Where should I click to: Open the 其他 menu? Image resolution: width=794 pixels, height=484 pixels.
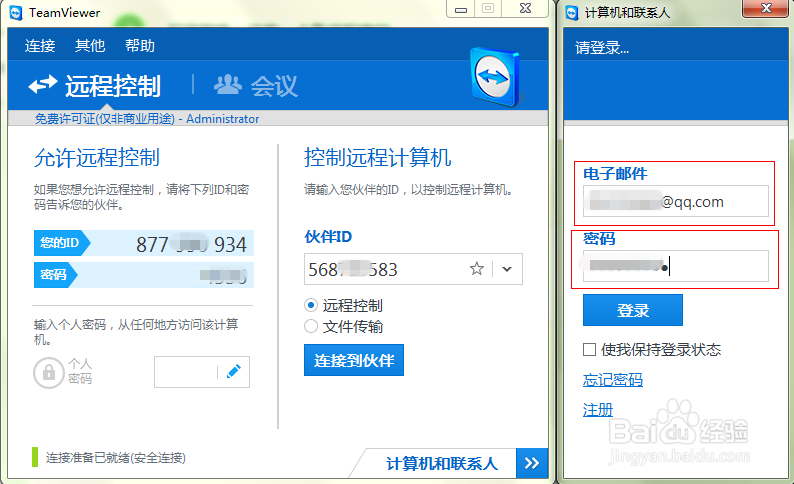click(x=90, y=46)
